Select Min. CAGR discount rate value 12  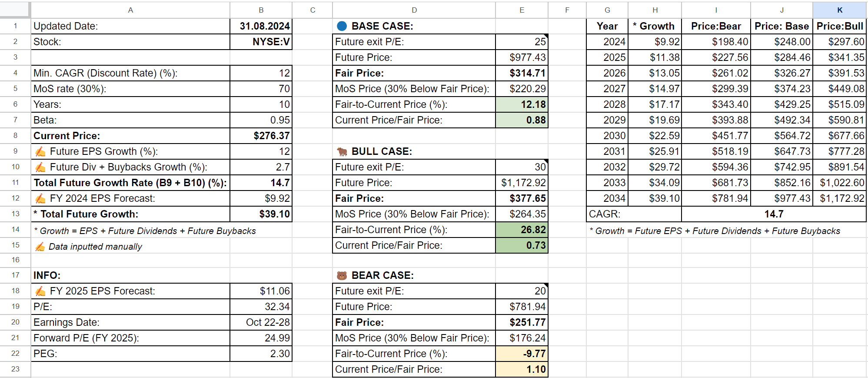click(261, 73)
